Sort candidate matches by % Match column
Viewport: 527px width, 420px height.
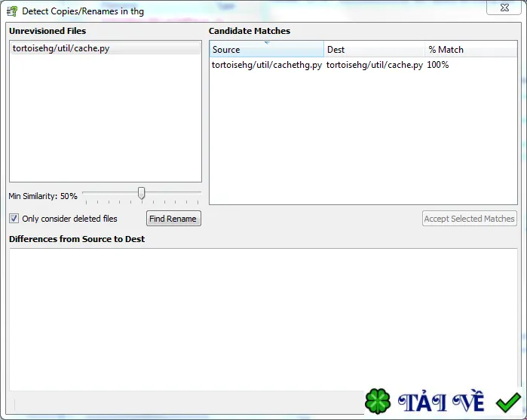click(x=470, y=49)
